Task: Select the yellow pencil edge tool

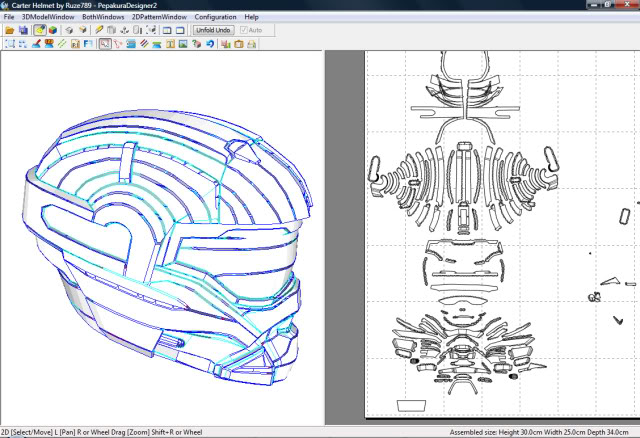Action: (x=99, y=30)
